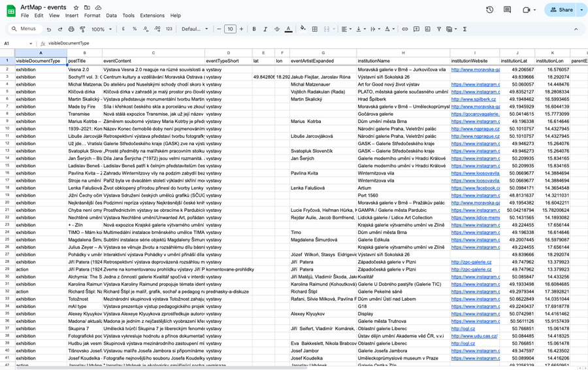Screen dimensions: 588x370
Task: Increase decimal places
Action: point(157,29)
